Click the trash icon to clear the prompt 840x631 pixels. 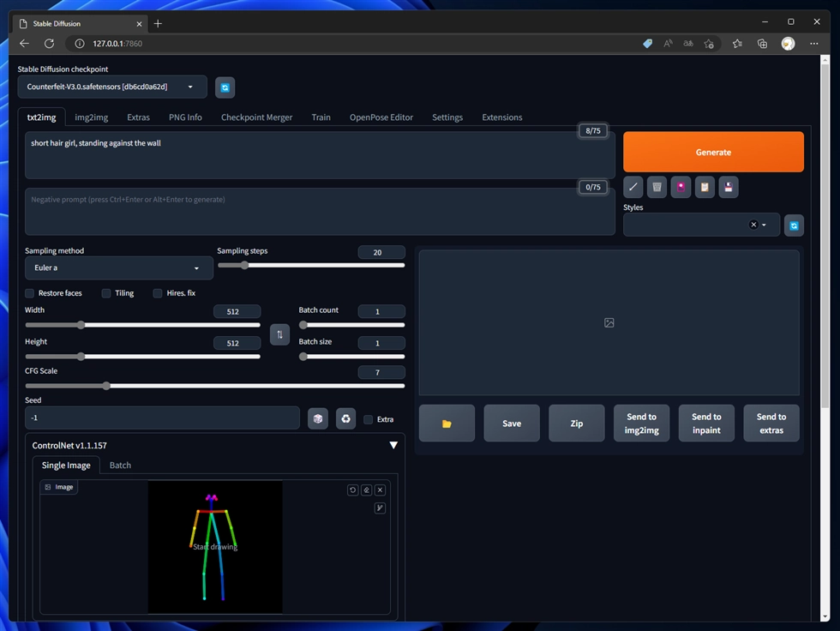pyautogui.click(x=657, y=187)
